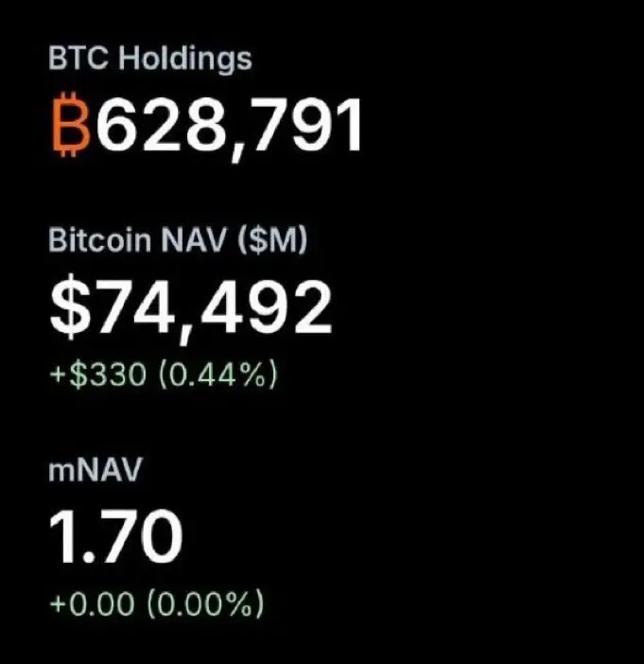Click the dollar sign in $74,492
The height and width of the screenshot is (664, 644).
pos(70,306)
